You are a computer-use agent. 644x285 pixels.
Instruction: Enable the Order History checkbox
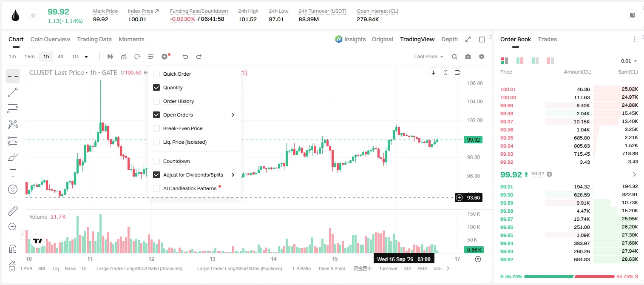pos(156,101)
